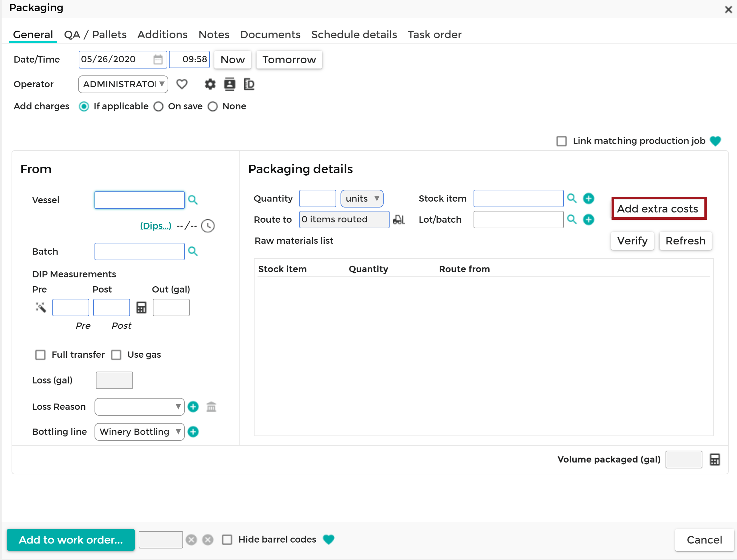Screen dimensions: 737x560
Task: Set time with the Now button
Action: pos(232,60)
